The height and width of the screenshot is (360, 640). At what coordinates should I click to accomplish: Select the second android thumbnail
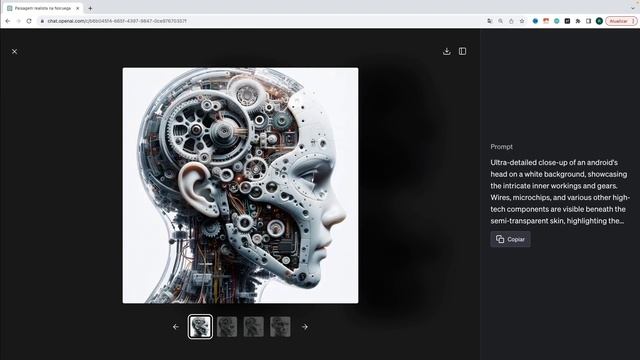click(x=227, y=327)
